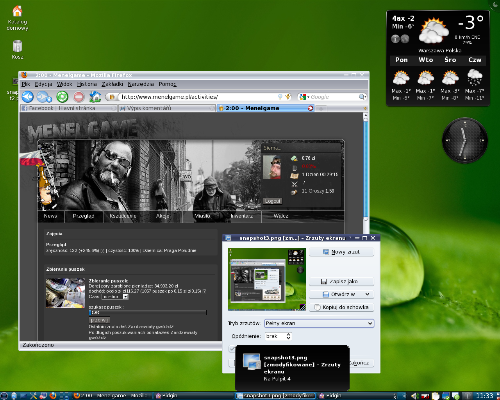The height and width of the screenshot is (400, 500).
Task: Click the taskbar clock showing 11:33
Action: pos(484,396)
